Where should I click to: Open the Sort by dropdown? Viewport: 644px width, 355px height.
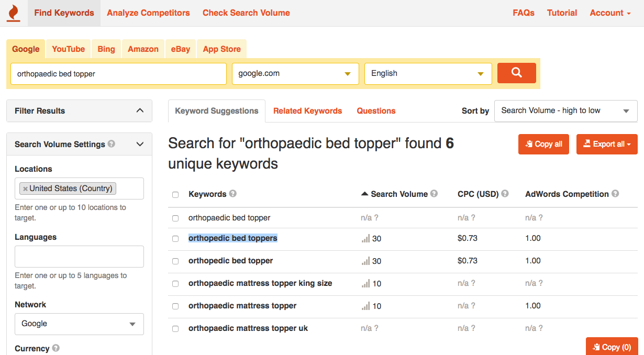pyautogui.click(x=565, y=111)
